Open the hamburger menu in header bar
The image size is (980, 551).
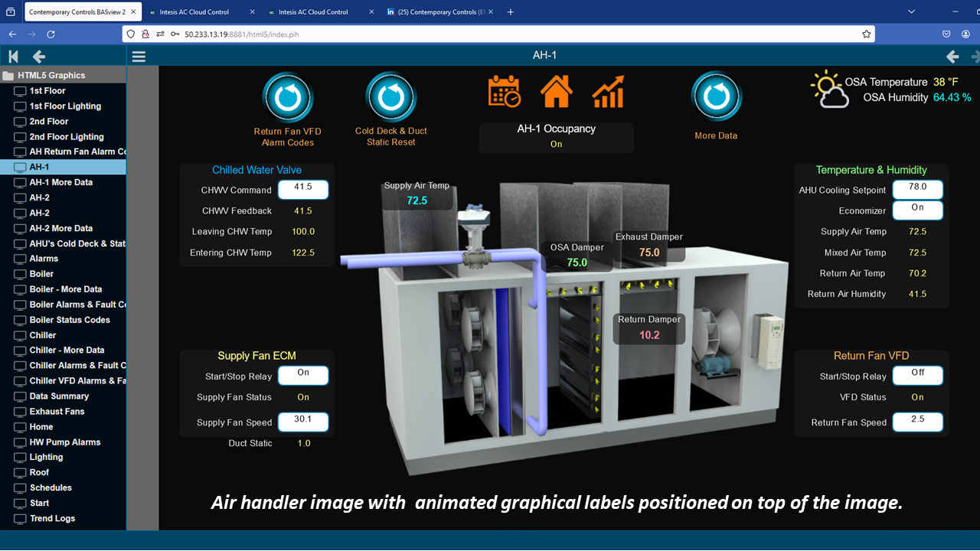[139, 57]
